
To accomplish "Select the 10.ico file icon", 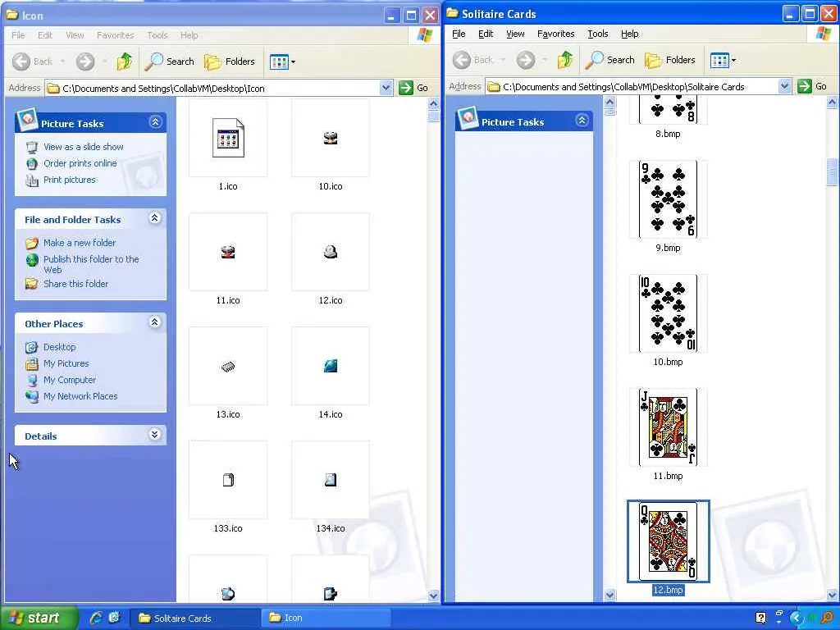I will click(x=331, y=138).
